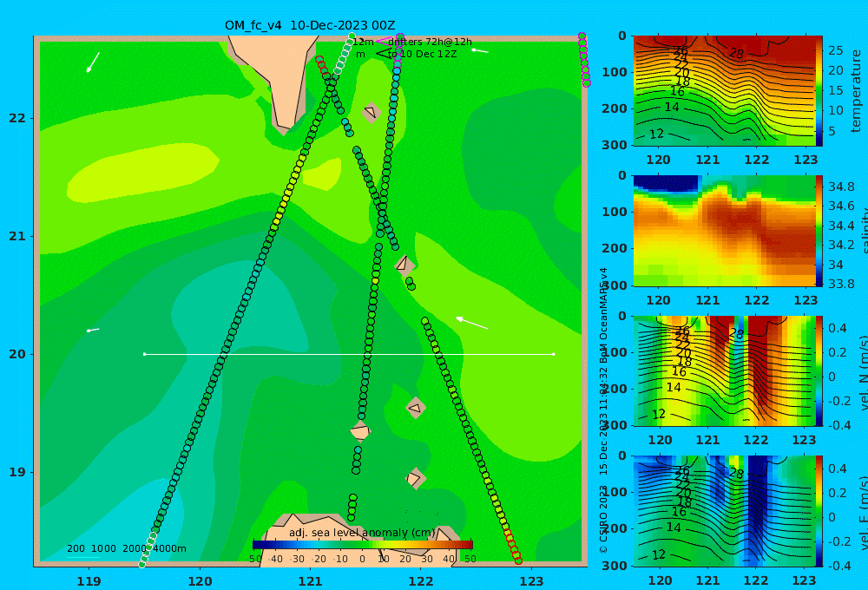Click the magenta triangle legend marker
The image size is (868, 590).
coord(383,41)
